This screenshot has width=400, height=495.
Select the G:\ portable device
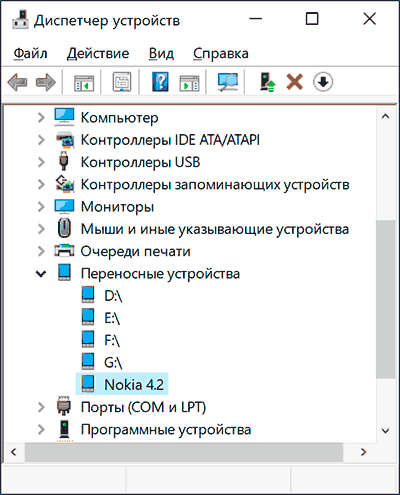click(113, 362)
